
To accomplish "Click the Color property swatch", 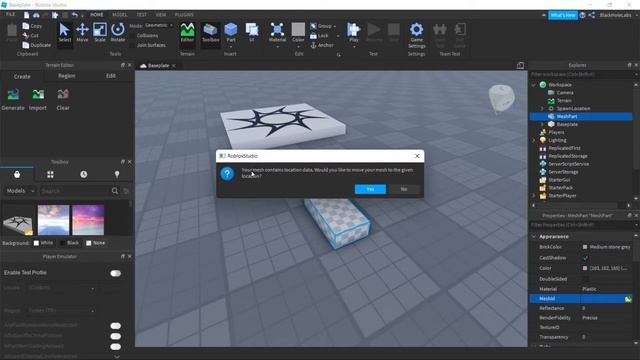I will click(x=585, y=269).
